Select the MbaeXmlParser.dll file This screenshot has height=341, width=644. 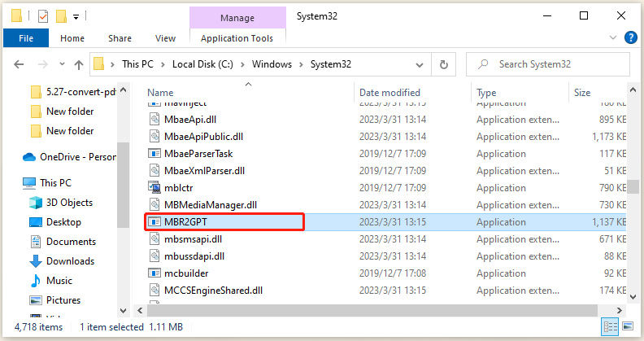tap(205, 171)
